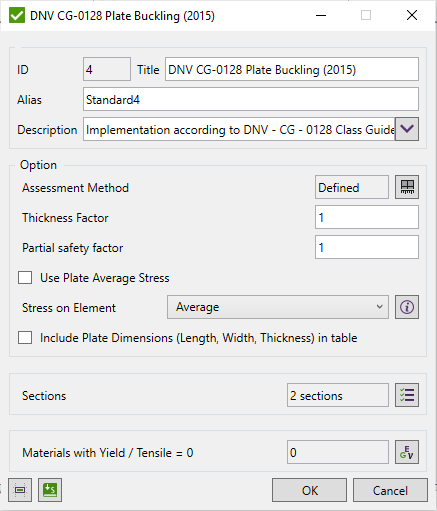The width and height of the screenshot is (437, 511).
Task: Click the Yield / Tensile value field
Action: tap(338, 452)
